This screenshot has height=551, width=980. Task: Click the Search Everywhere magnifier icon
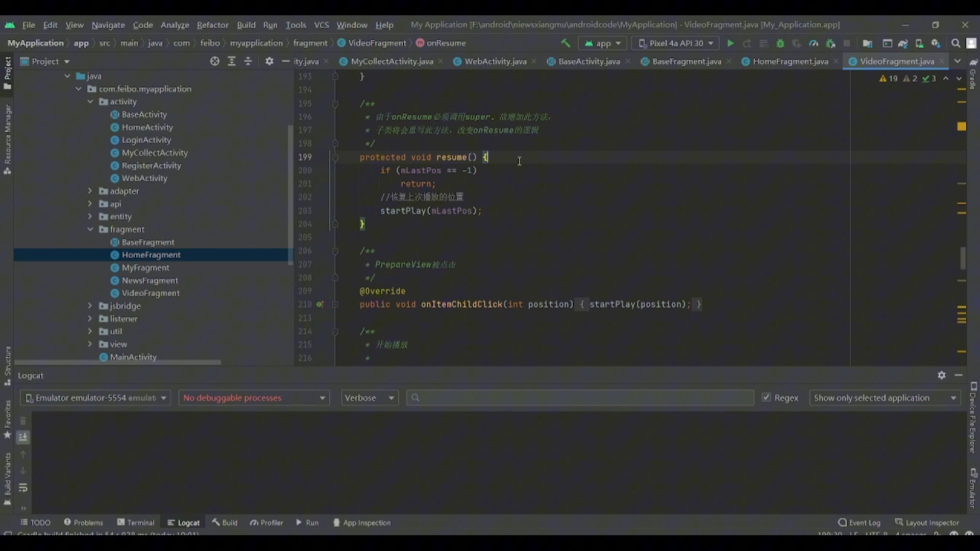tap(955, 43)
